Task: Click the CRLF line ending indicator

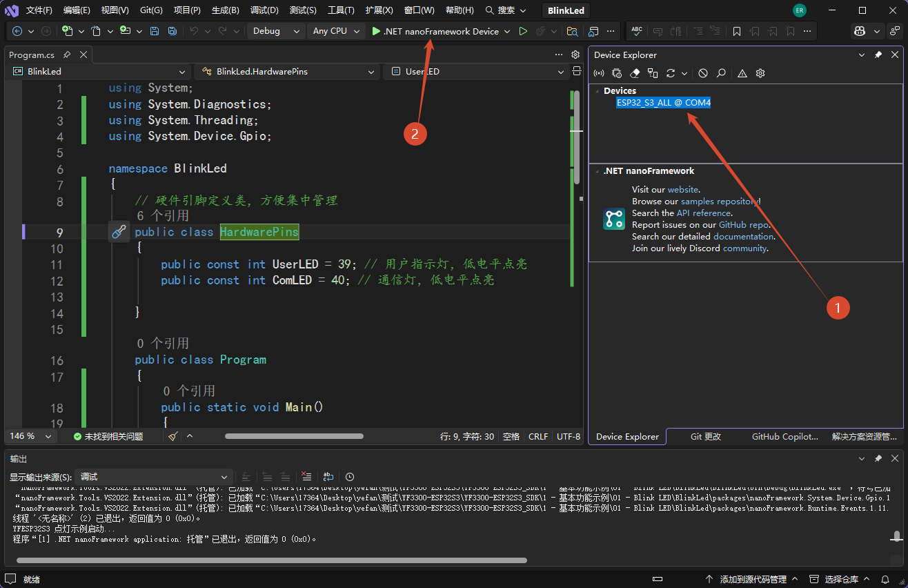Action: [538, 436]
